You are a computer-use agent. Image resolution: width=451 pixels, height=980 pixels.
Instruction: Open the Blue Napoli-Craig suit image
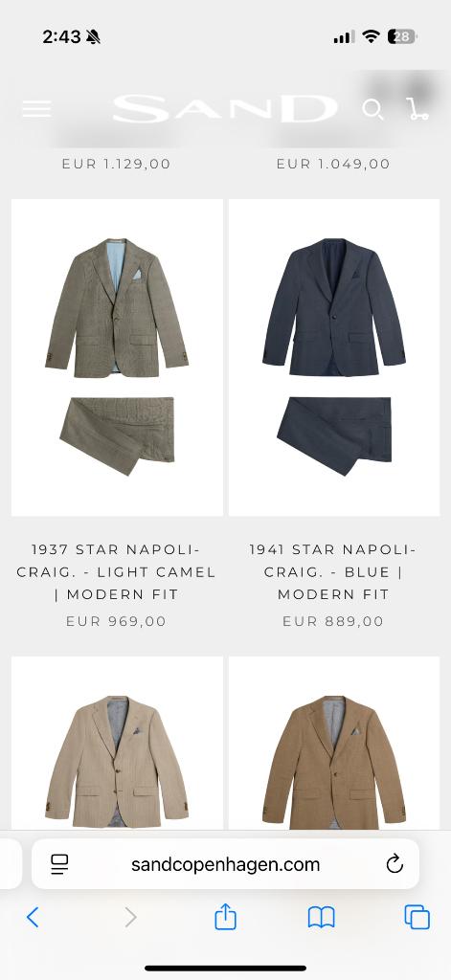[334, 358]
